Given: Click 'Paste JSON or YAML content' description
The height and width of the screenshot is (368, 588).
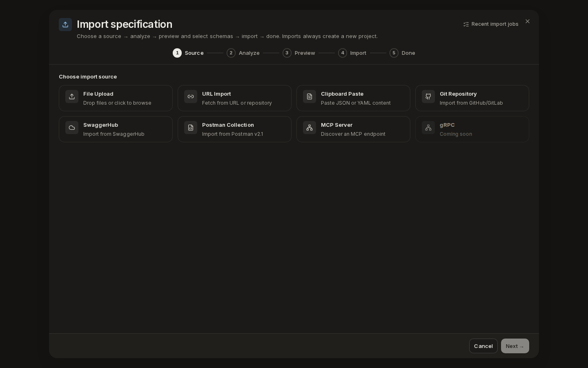Looking at the screenshot, I should click(x=356, y=103).
